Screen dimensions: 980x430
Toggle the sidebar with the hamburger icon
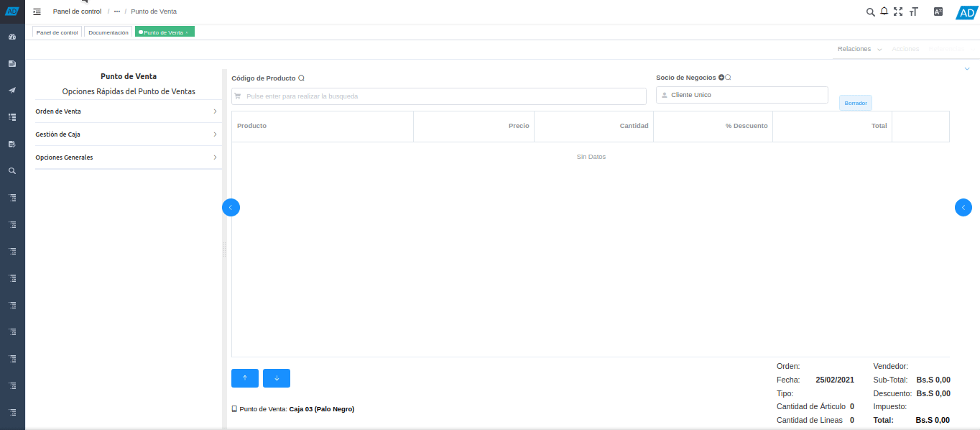(37, 12)
